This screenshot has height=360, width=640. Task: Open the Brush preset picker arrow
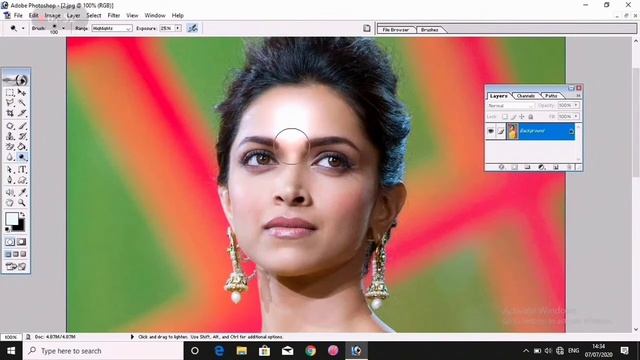click(x=63, y=28)
